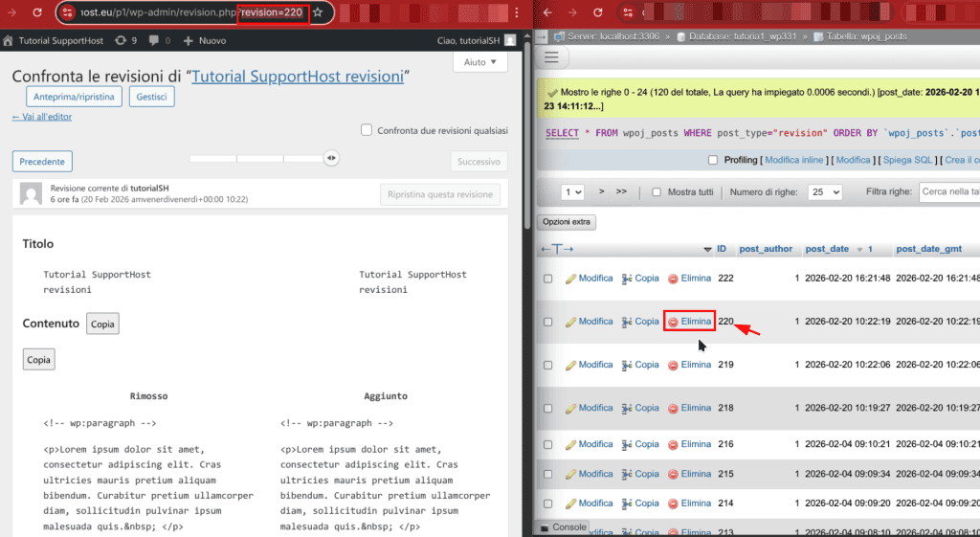The width and height of the screenshot is (980, 537).
Task: Click the round revision slider handle
Action: [331, 158]
